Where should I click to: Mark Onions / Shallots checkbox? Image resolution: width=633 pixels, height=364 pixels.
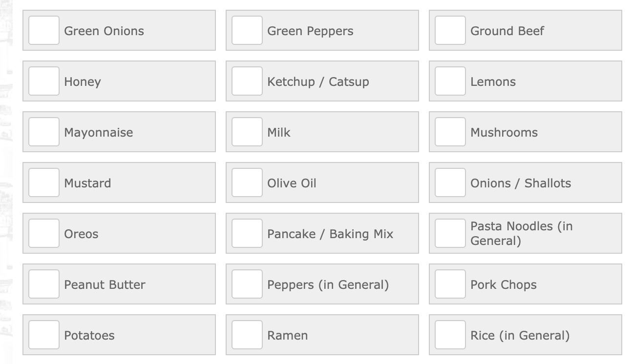point(450,182)
